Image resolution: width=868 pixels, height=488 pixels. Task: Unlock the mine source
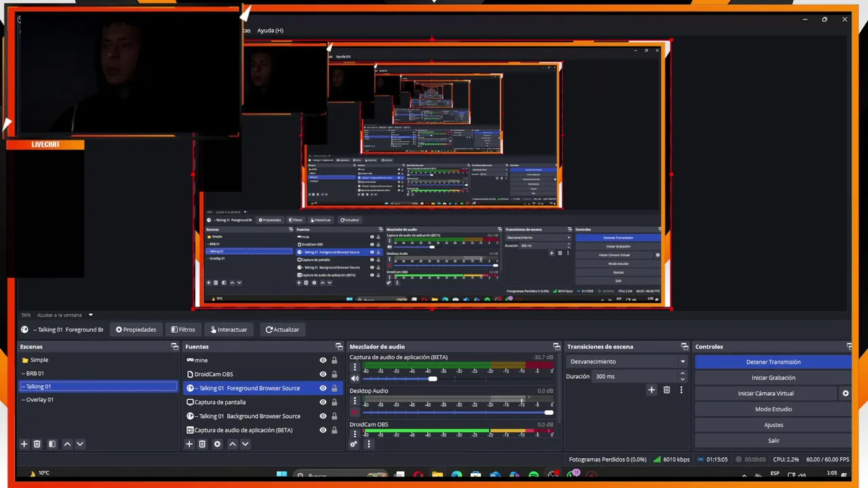pyautogui.click(x=334, y=361)
